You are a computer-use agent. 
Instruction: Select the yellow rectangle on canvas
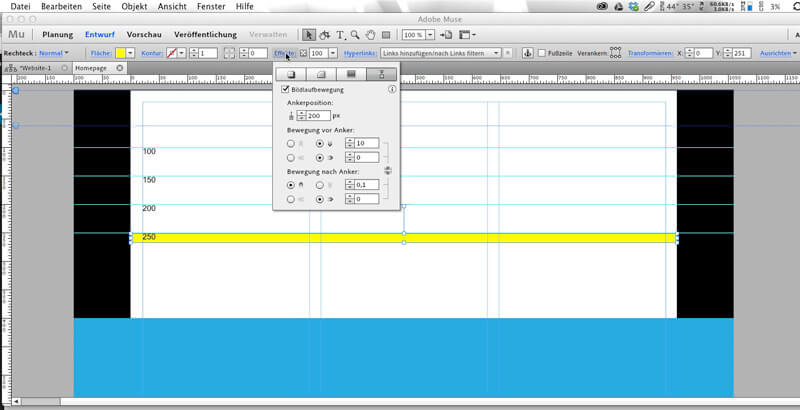click(x=404, y=238)
